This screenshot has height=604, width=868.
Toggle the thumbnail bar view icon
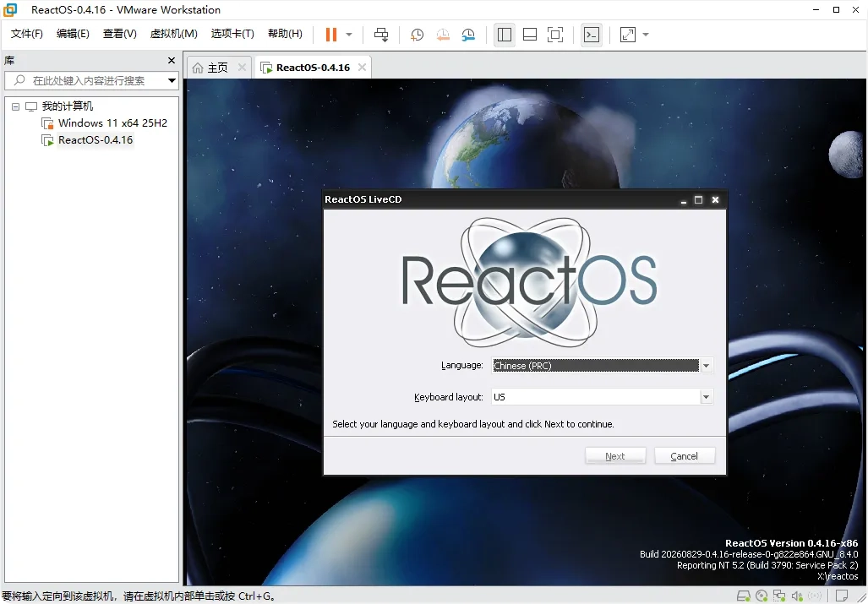pos(530,35)
